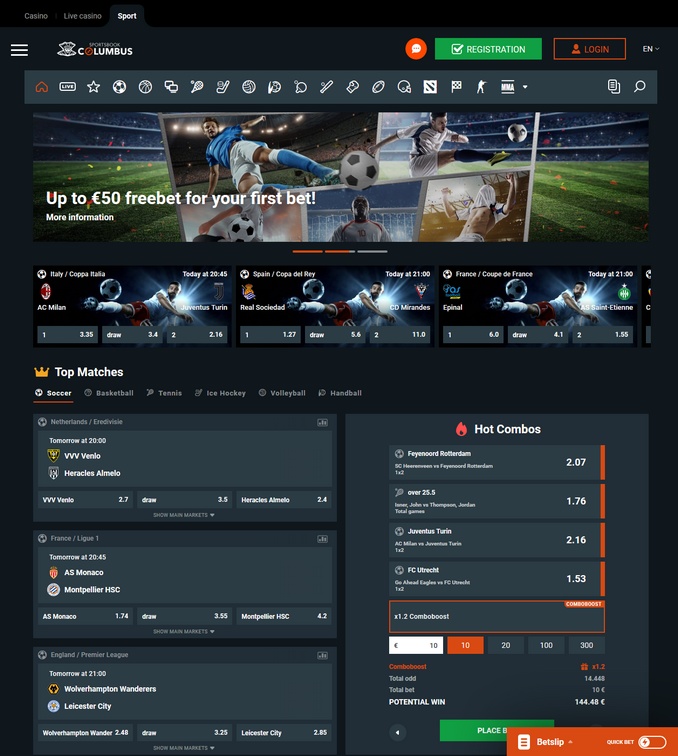Select the tennis racket sport icon in toolbar
678x756 pixels.
(197, 87)
